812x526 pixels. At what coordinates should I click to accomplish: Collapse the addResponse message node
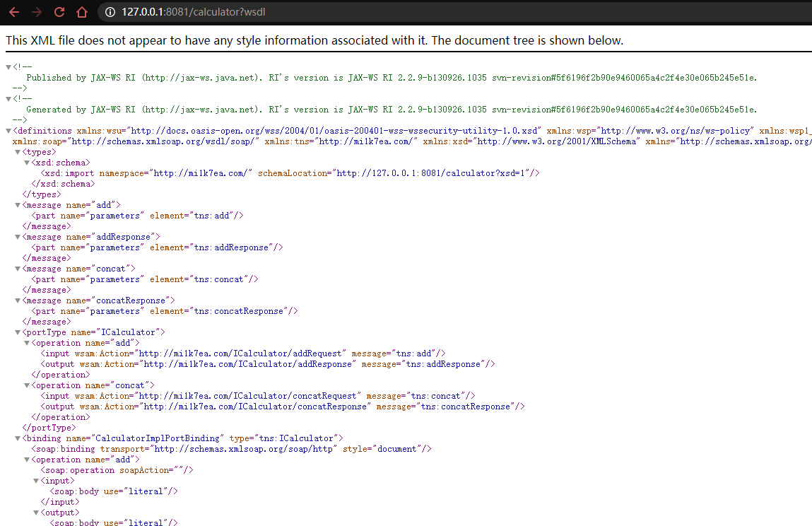18,237
